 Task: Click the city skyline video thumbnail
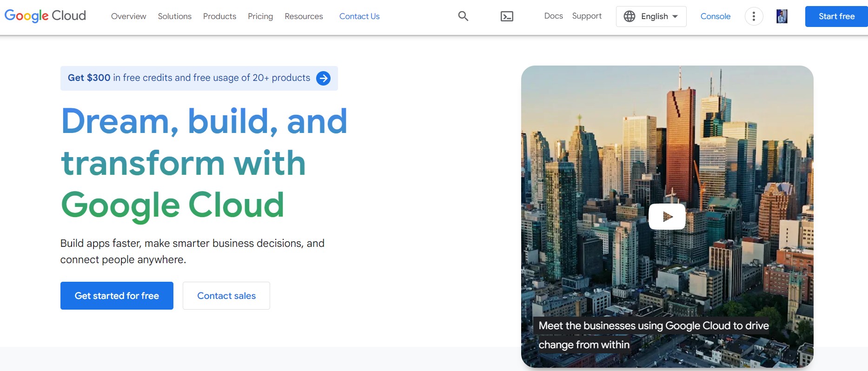point(667,217)
